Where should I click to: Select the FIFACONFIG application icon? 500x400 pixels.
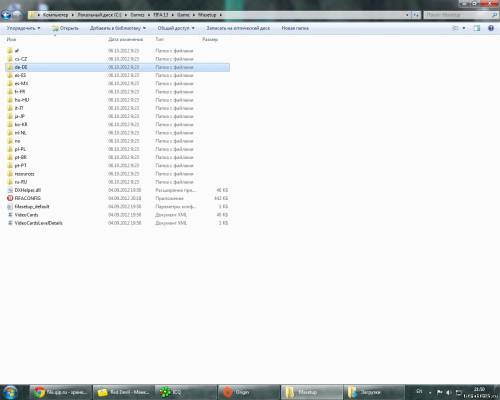click(x=10, y=198)
